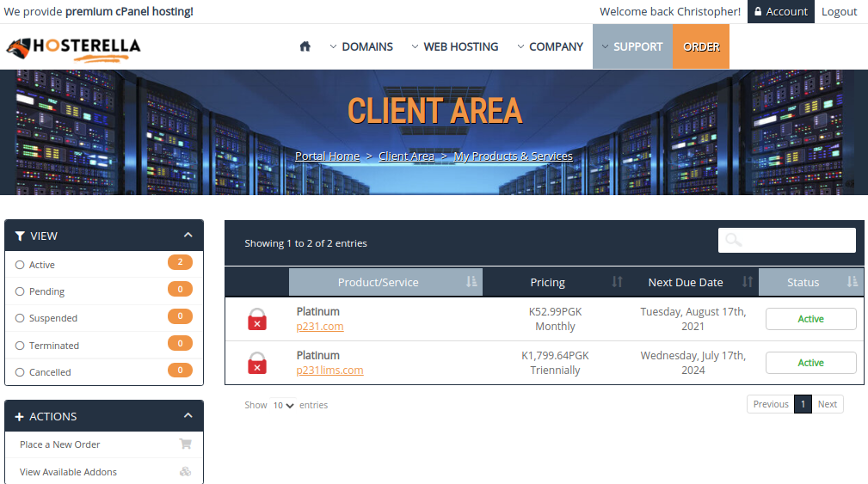Collapse the Actions panel chevron
Screen dimensions: 868x484
click(x=188, y=416)
